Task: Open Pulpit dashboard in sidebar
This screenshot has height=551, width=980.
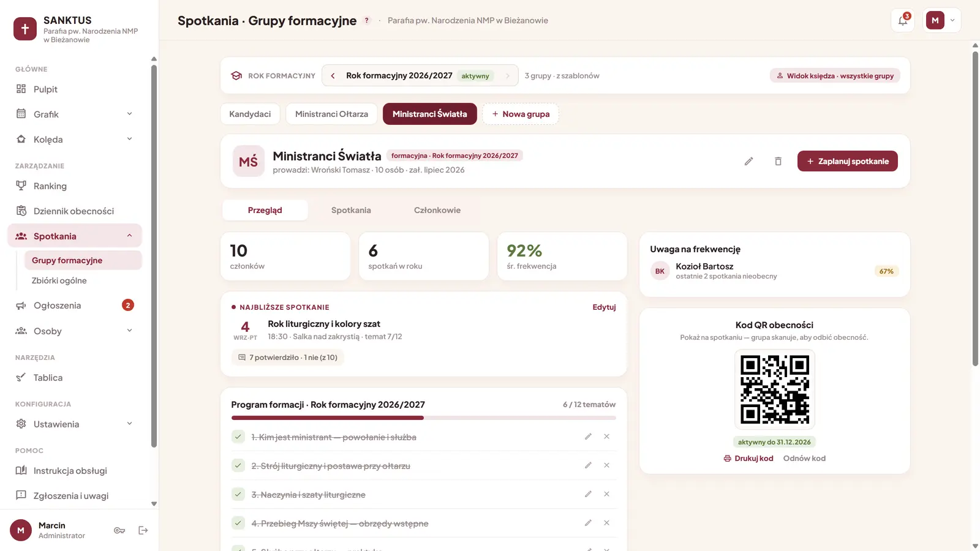Action: coord(75,89)
